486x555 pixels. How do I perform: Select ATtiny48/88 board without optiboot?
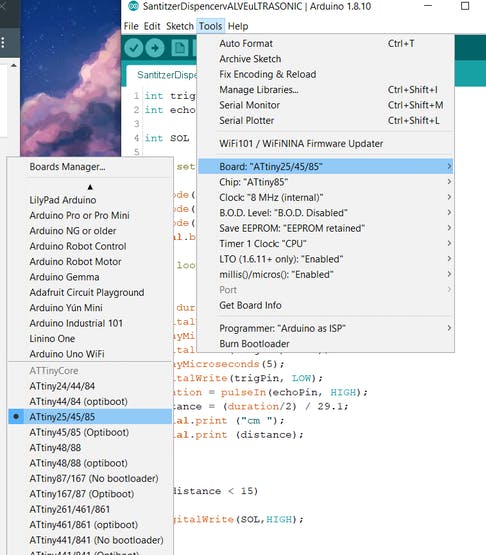point(90,448)
